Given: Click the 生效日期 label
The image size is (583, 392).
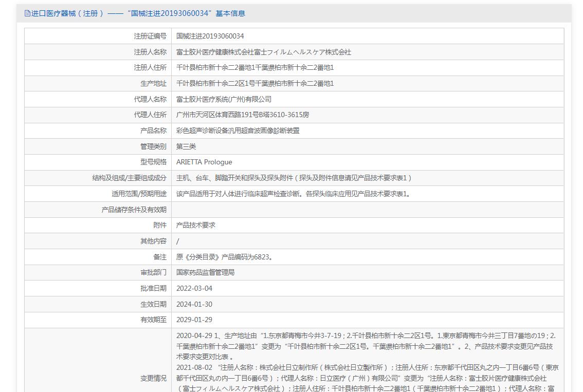Looking at the screenshot, I should [154, 304].
